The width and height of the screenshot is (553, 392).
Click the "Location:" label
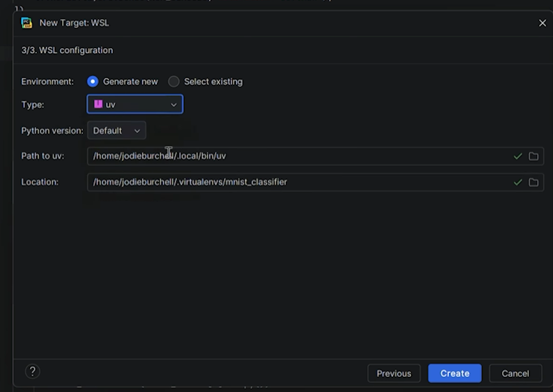(40, 182)
